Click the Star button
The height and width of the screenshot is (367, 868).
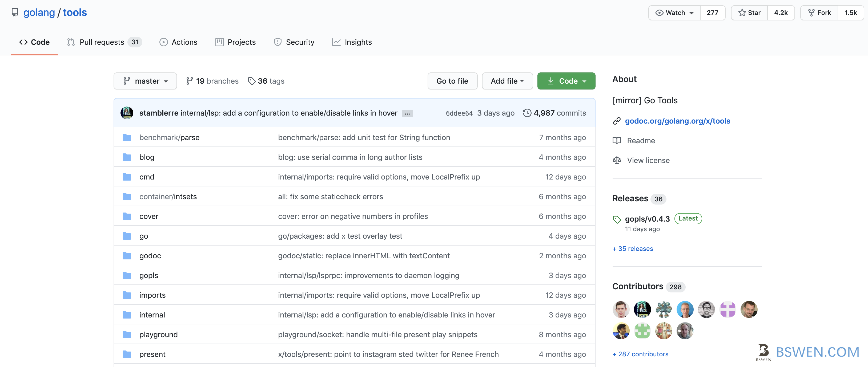click(x=749, y=13)
